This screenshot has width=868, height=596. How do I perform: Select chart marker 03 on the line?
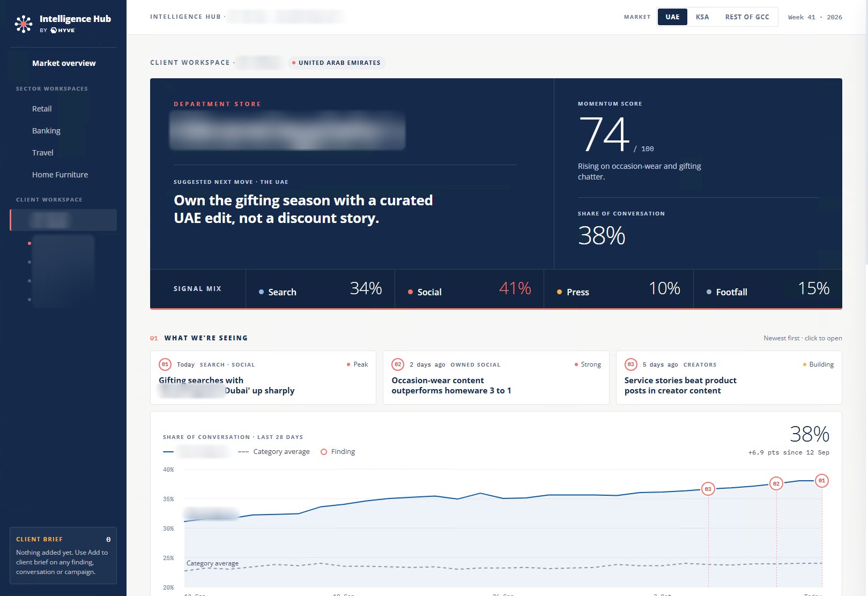pyautogui.click(x=708, y=489)
